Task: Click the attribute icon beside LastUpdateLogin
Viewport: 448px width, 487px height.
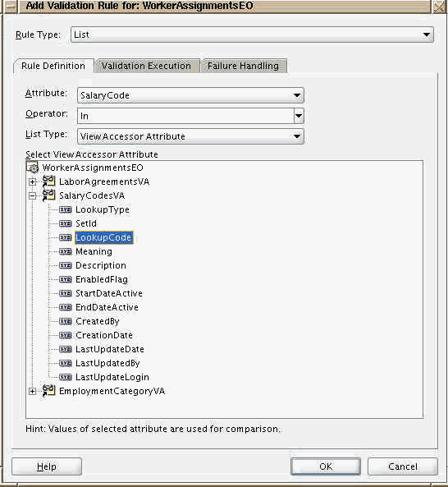Action: 66,377
